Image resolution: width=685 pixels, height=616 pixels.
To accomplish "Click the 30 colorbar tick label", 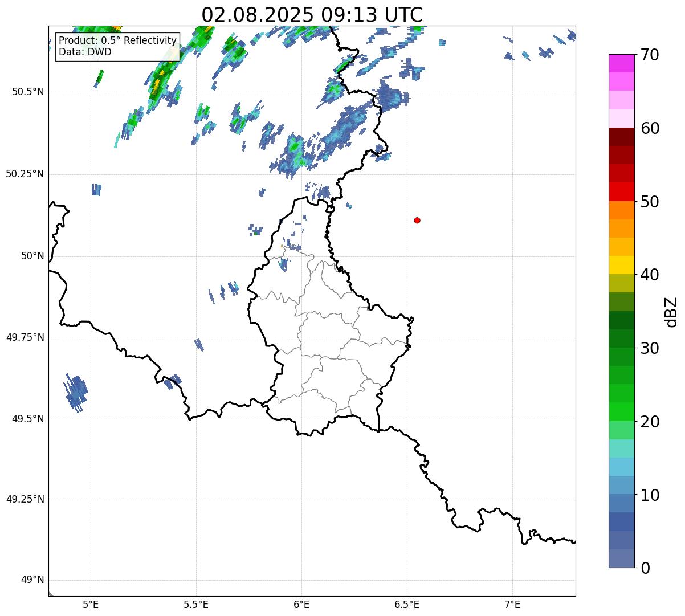I will point(650,348).
